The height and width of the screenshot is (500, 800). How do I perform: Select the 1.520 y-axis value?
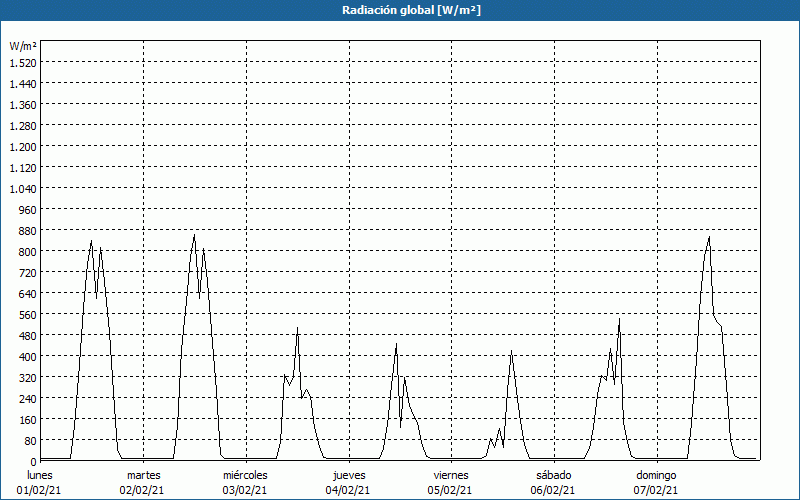click(x=23, y=63)
